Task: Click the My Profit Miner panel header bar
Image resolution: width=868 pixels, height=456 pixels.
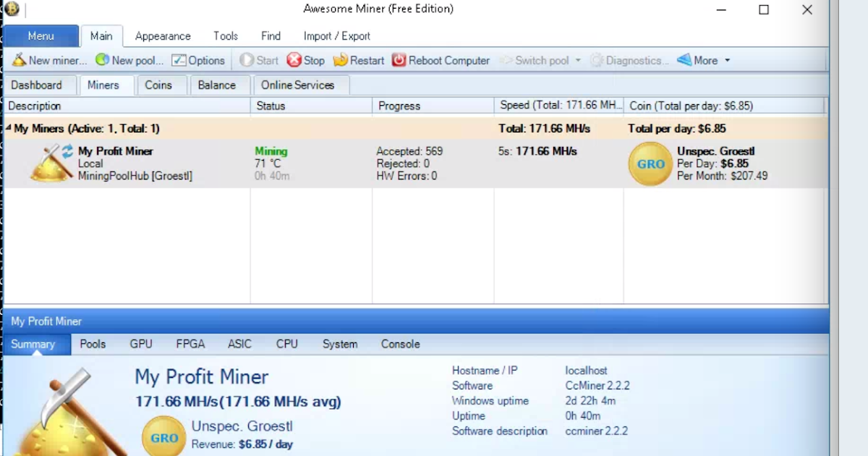Action: (x=416, y=321)
